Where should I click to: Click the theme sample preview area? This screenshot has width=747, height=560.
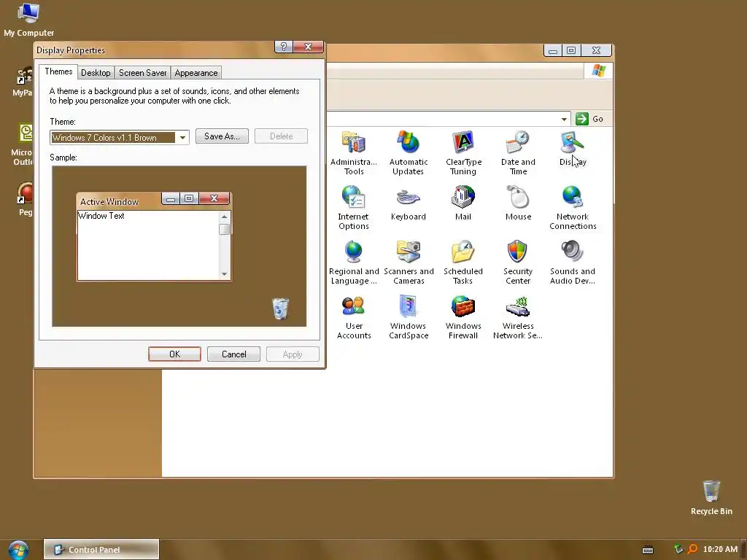pyautogui.click(x=179, y=246)
